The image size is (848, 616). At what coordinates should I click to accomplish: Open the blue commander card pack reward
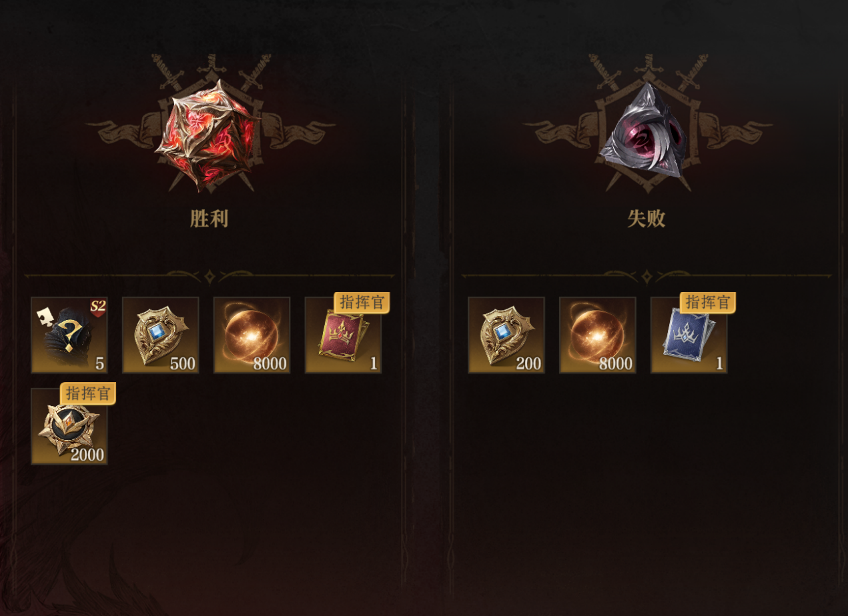click(689, 335)
